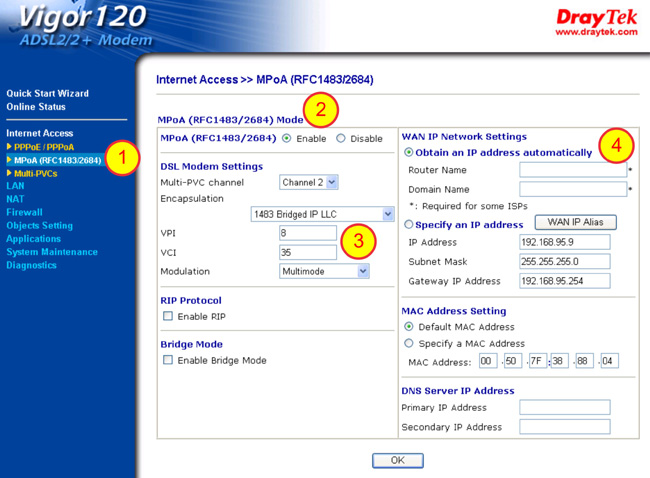Click the Primary IP Address field

click(x=564, y=408)
